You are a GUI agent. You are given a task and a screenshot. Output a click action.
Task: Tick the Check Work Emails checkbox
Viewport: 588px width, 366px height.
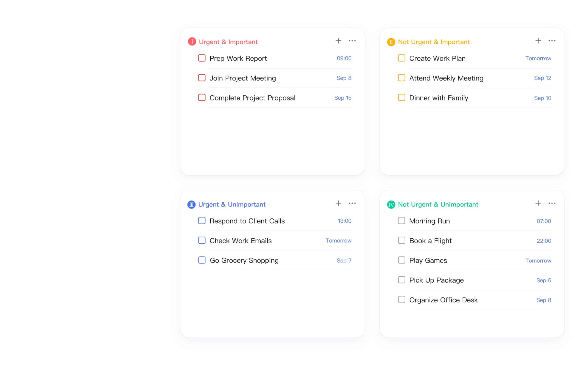[x=202, y=240]
